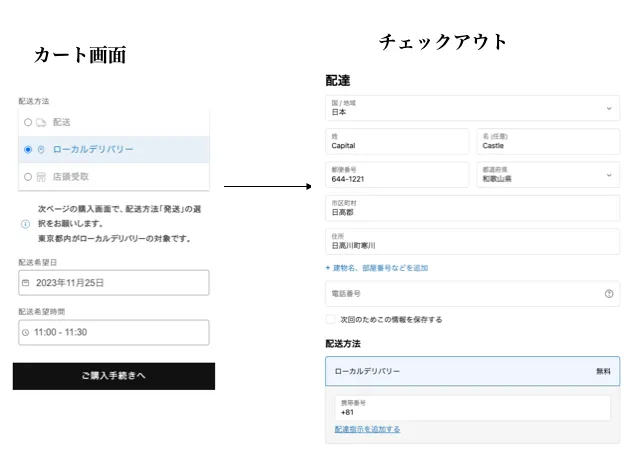Click the 配達指示を追加する link
This screenshot has height=460, width=634.
click(x=367, y=429)
